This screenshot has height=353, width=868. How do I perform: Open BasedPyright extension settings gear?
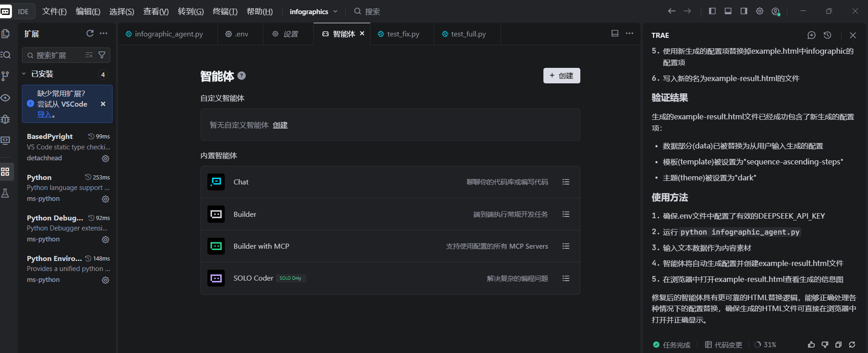click(x=105, y=159)
